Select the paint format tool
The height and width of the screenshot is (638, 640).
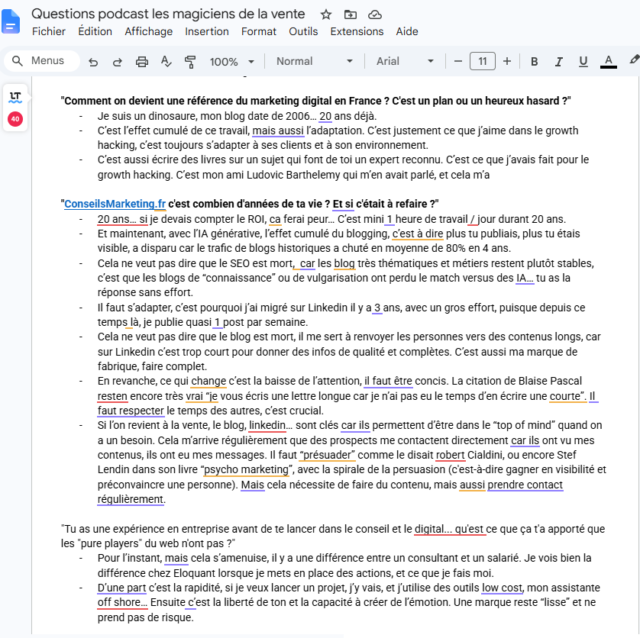[190, 62]
